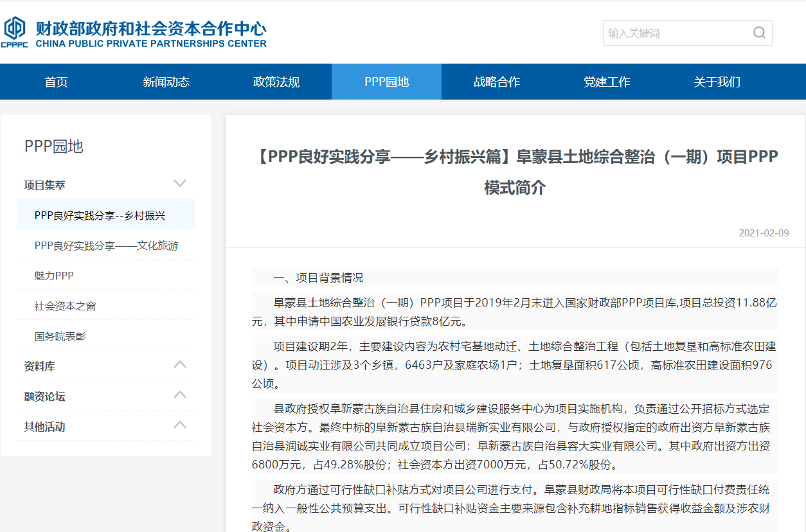The width and height of the screenshot is (806, 532).
Task: Expand the 其他活动 section chevron
Action: pos(180,425)
